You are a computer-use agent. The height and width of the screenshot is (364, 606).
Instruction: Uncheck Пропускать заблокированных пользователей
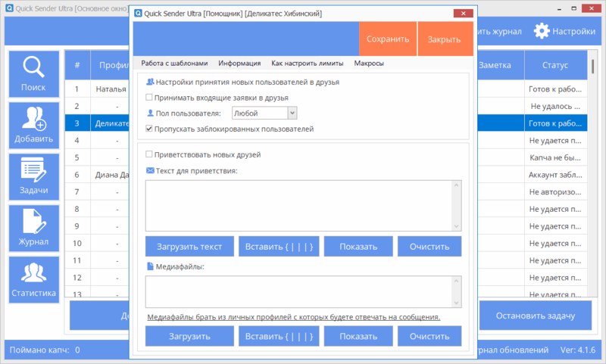148,129
